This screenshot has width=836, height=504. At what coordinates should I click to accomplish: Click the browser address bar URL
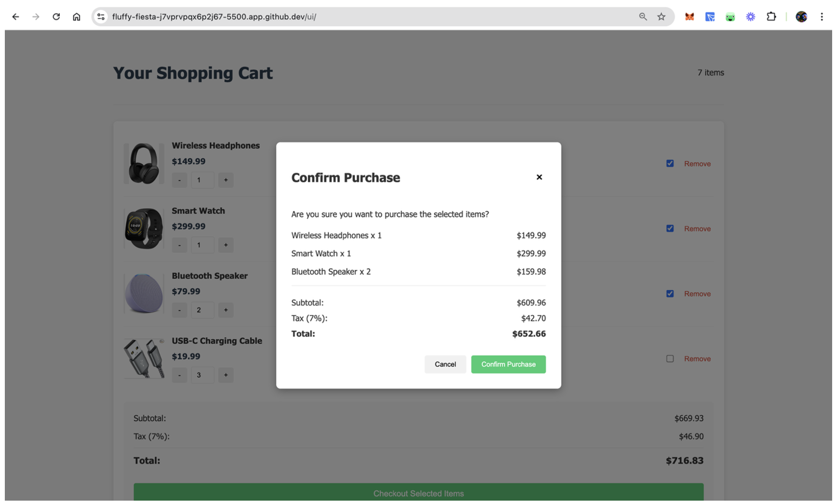(x=214, y=17)
